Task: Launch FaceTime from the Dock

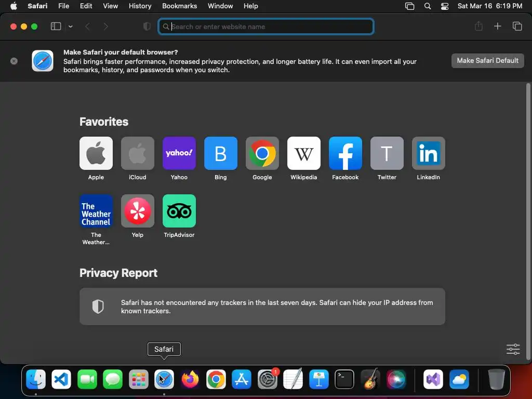Action: [x=87, y=379]
